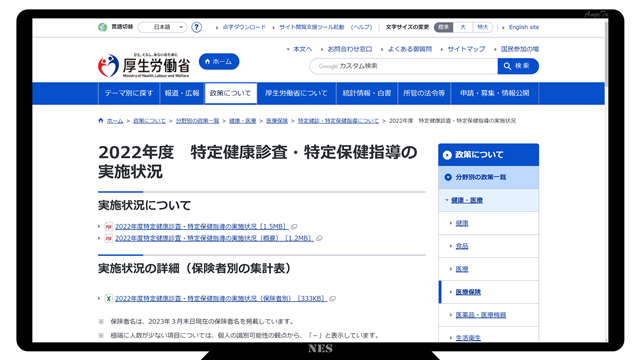Image resolution: width=640 pixels, height=360 pixels.
Task: Go to breadcrumb 特定健診・特定保健指導について
Action: click(x=338, y=121)
